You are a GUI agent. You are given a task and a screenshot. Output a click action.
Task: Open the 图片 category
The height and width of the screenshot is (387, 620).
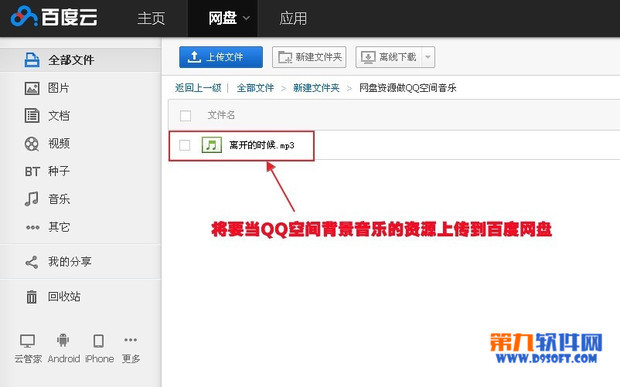coord(59,88)
